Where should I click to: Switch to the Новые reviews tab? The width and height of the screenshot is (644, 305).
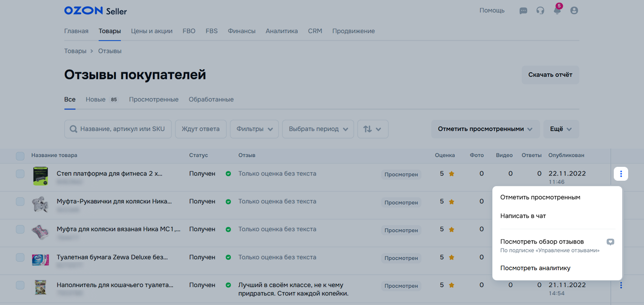coord(96,100)
